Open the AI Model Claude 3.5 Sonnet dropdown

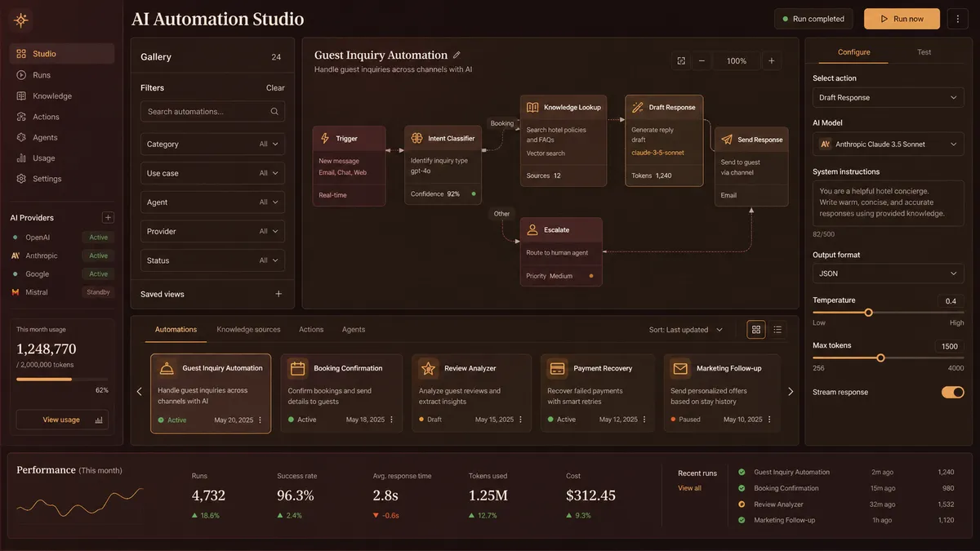pyautogui.click(x=889, y=144)
